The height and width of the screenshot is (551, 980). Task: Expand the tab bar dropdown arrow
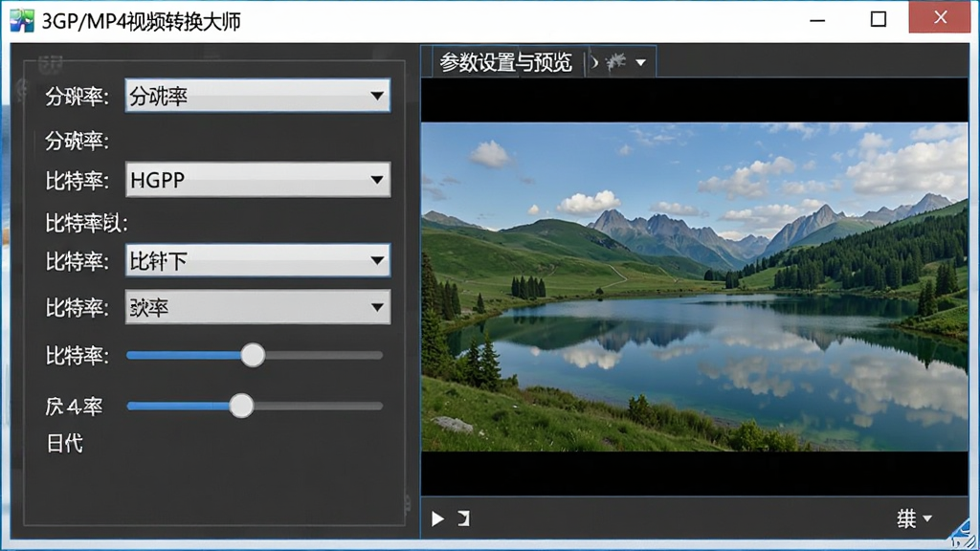(640, 62)
